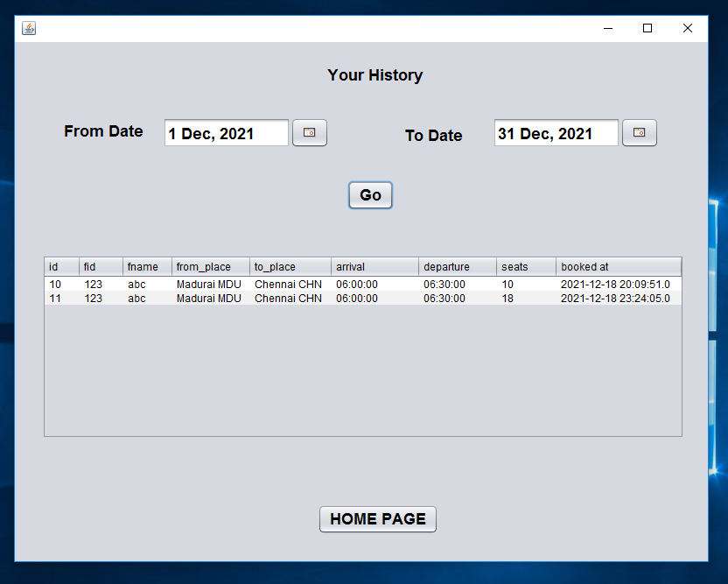Screen dimensions: 728x584
Task: Click fid 123 in row 11
Action: pos(94,299)
